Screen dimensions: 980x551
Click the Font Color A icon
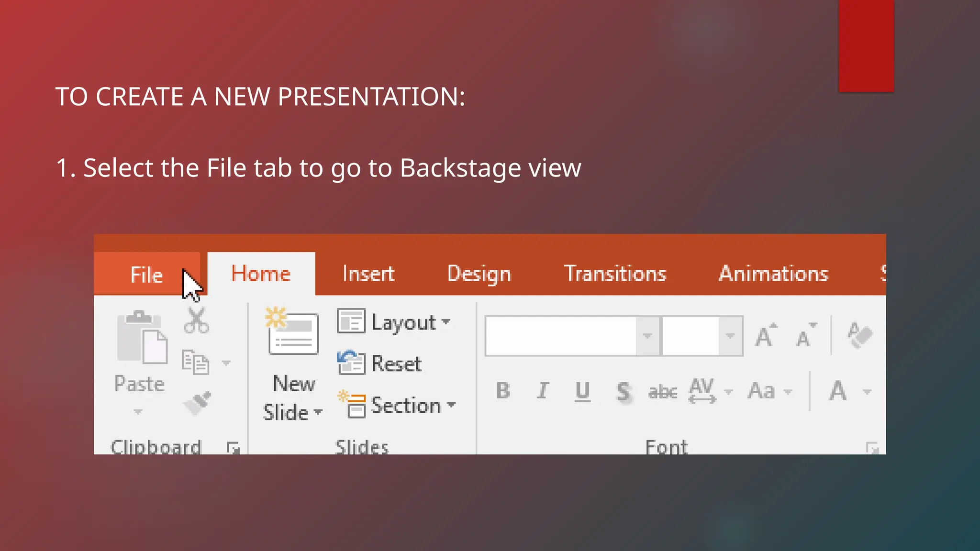838,391
